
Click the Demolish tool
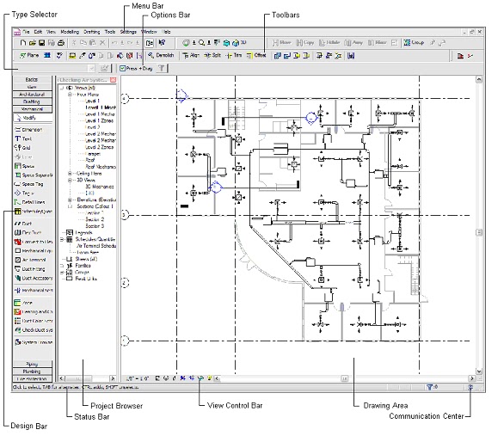point(161,55)
